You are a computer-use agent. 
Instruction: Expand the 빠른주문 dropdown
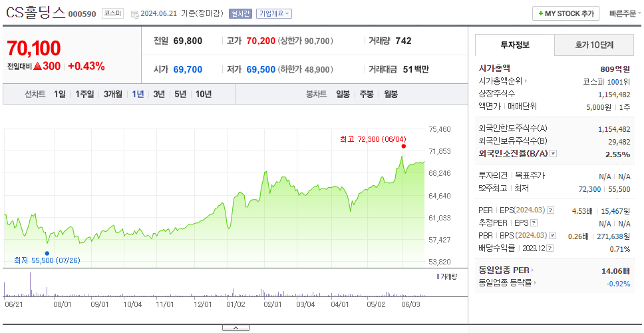point(625,13)
